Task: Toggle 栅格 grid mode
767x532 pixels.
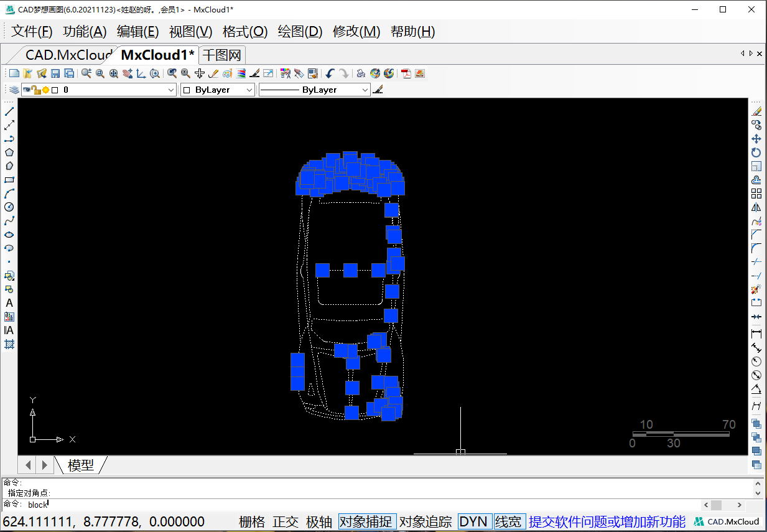Action: 252,522
